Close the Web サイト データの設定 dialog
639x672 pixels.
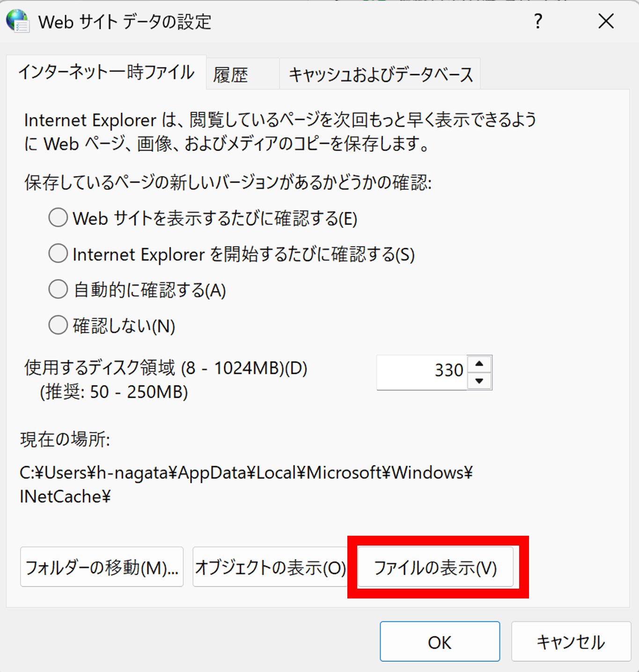(606, 22)
